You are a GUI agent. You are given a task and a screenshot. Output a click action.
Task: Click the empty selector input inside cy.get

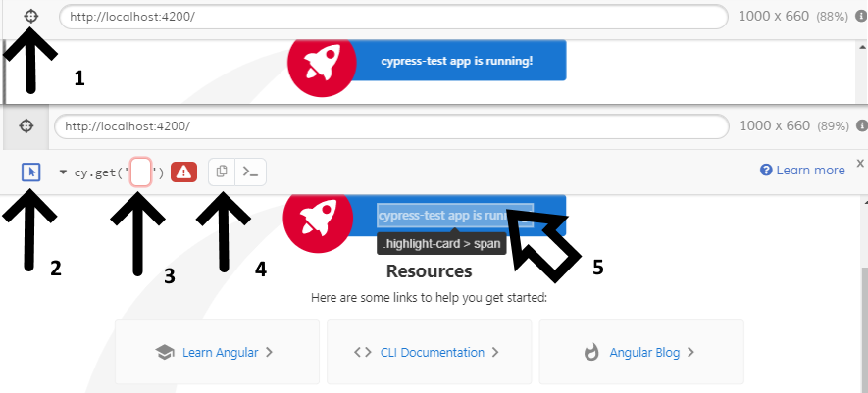click(x=140, y=172)
